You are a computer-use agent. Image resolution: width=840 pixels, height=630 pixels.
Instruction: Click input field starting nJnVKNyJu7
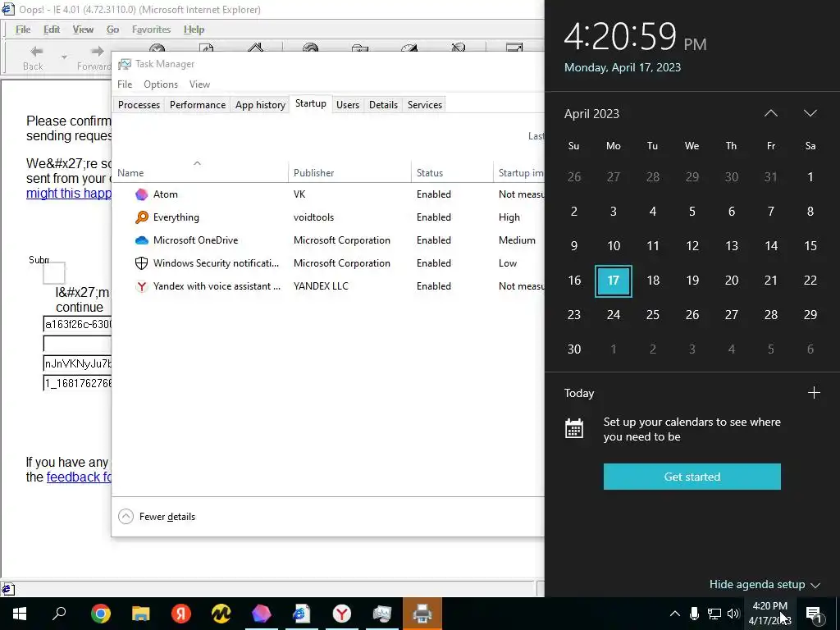77,363
